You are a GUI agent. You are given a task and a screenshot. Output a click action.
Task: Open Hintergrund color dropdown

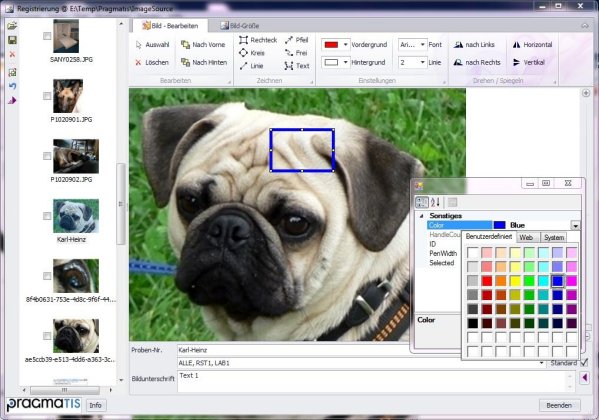click(345, 62)
